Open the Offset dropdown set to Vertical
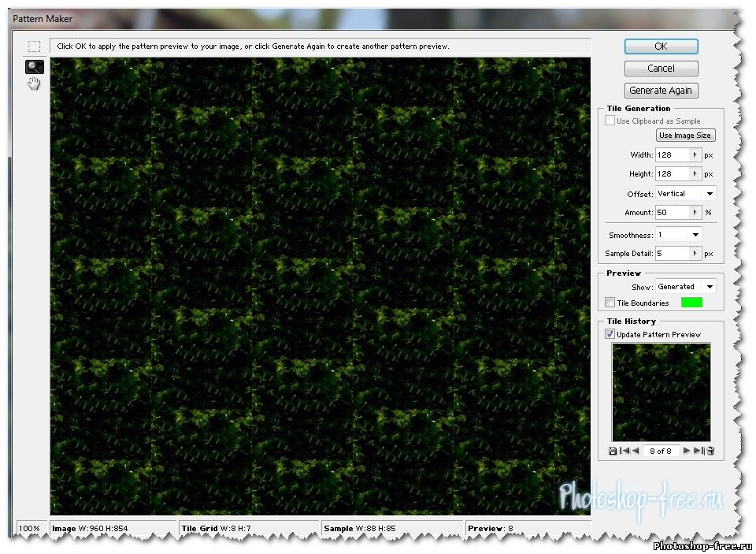756x554 pixels. [x=709, y=194]
